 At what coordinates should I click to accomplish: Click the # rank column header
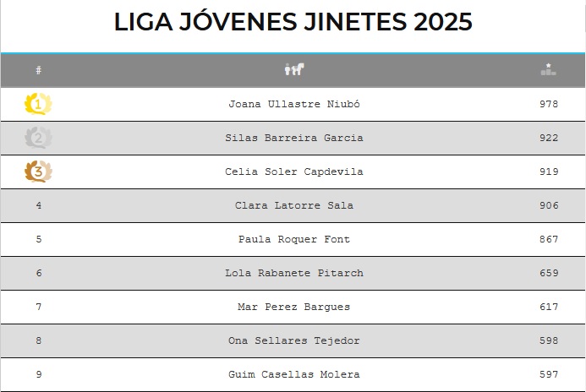pos(39,70)
